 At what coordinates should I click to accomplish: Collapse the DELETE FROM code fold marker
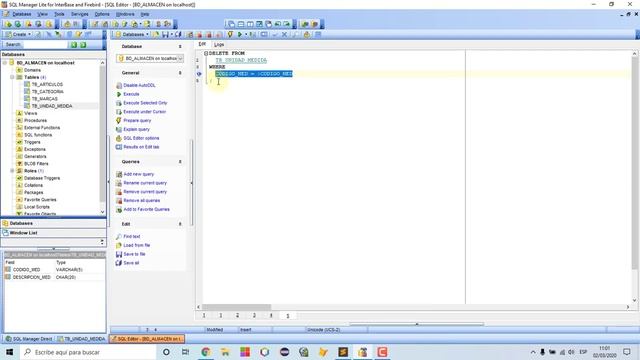206,53
